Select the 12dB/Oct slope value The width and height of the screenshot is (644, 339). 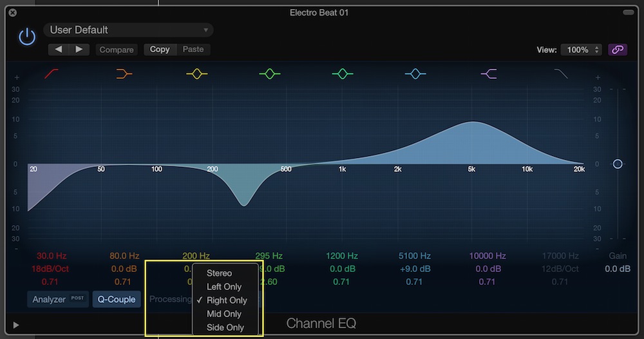coord(560,269)
